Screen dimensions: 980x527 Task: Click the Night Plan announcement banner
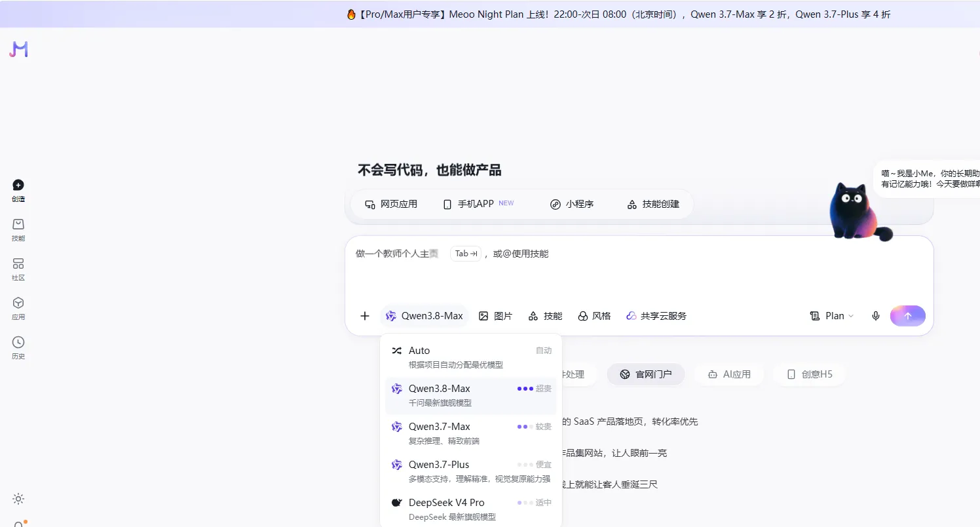pyautogui.click(x=618, y=14)
